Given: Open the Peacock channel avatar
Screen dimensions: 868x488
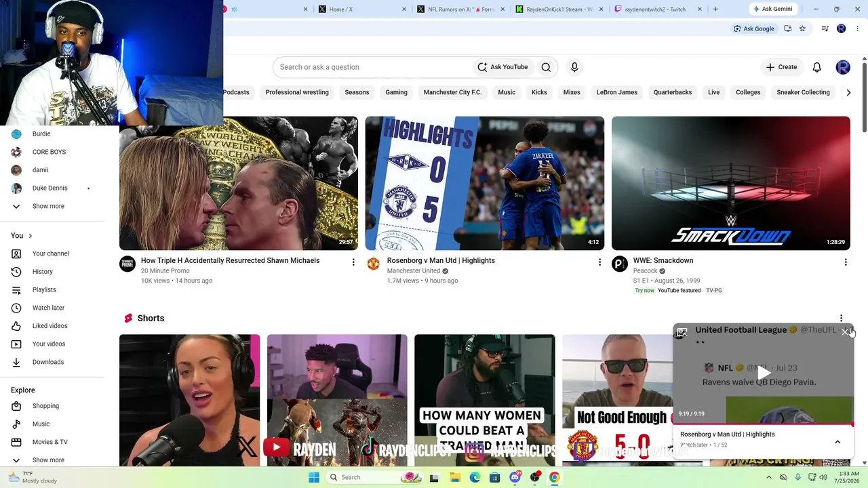Looking at the screenshot, I should pos(620,264).
